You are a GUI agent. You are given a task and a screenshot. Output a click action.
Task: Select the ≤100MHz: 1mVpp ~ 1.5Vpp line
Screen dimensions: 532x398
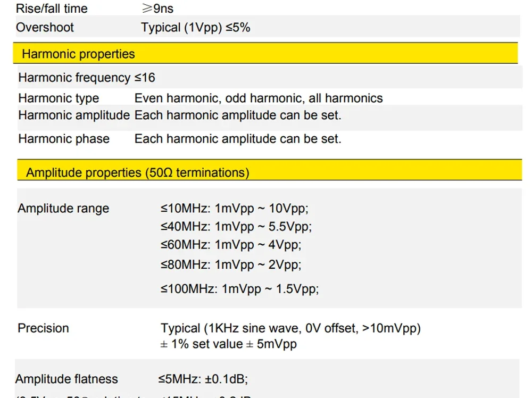coord(239,289)
